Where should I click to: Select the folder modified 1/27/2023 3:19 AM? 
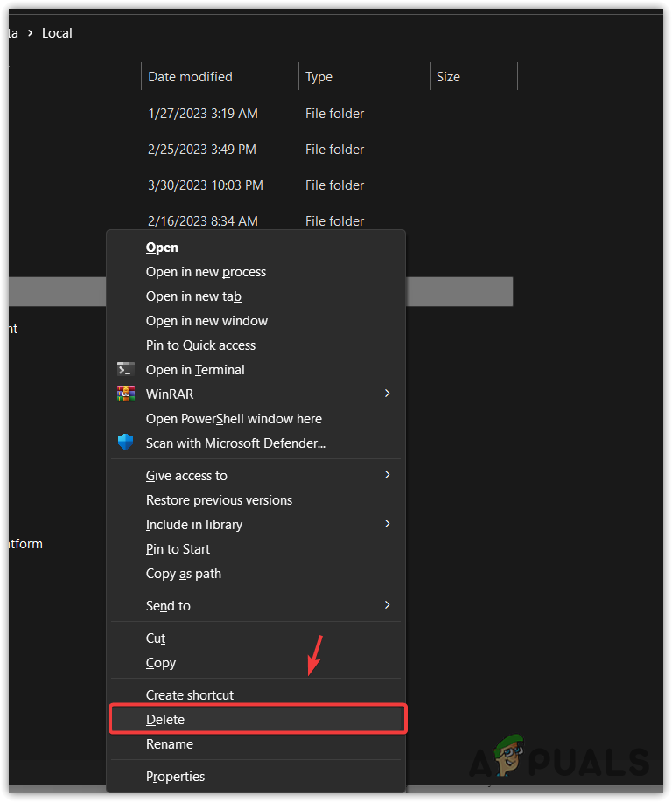pyautogui.click(x=202, y=114)
